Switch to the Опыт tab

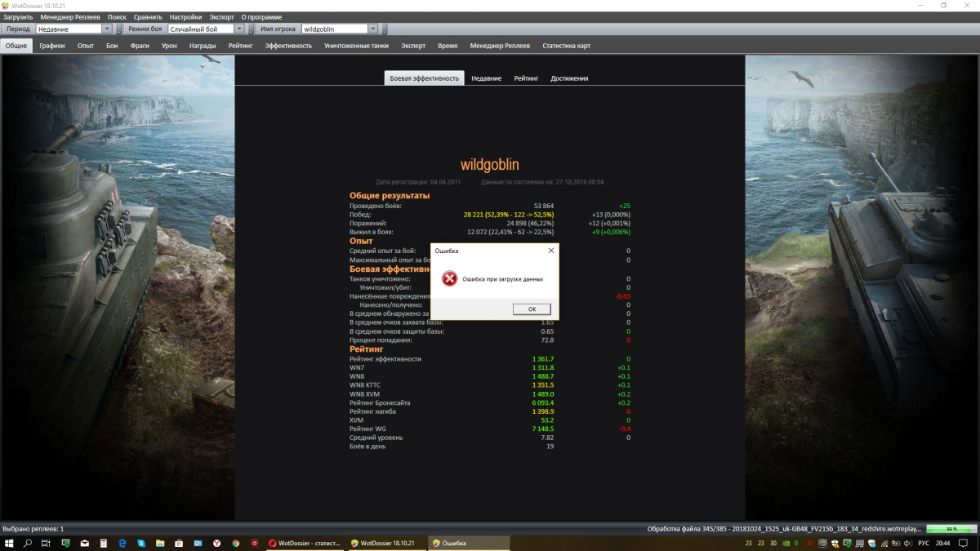click(x=86, y=46)
